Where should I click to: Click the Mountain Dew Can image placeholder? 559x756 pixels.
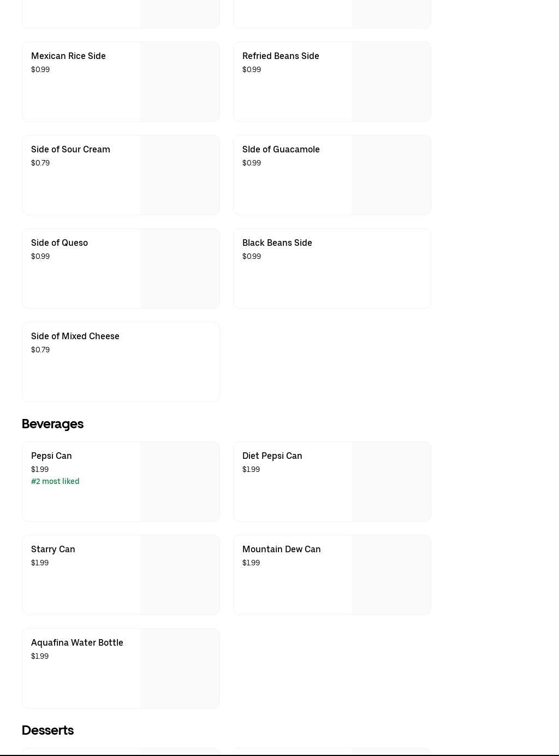click(x=391, y=575)
